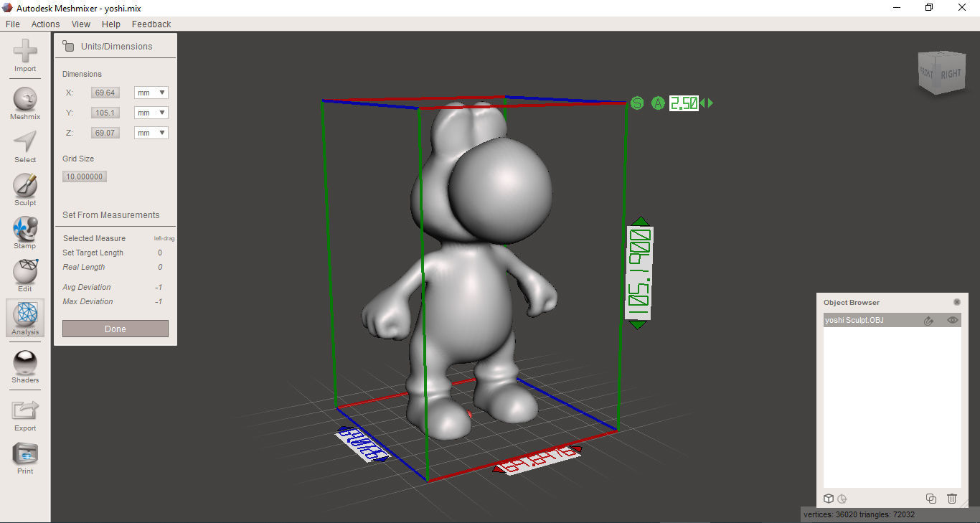Close the Object Browser panel

point(956,302)
